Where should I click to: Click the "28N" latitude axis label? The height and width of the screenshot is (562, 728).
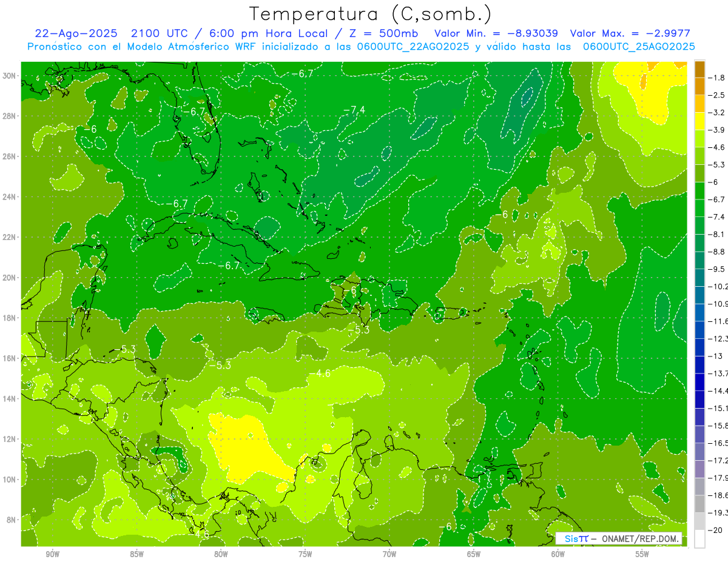(9, 116)
